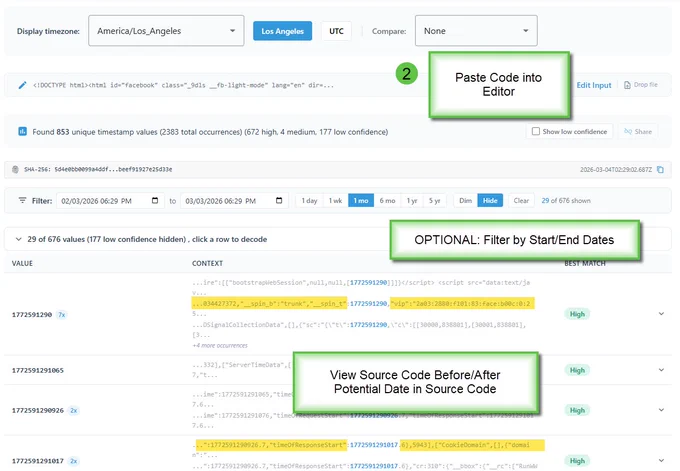Click the VALUE column header
The image size is (680, 471).
[x=22, y=263]
